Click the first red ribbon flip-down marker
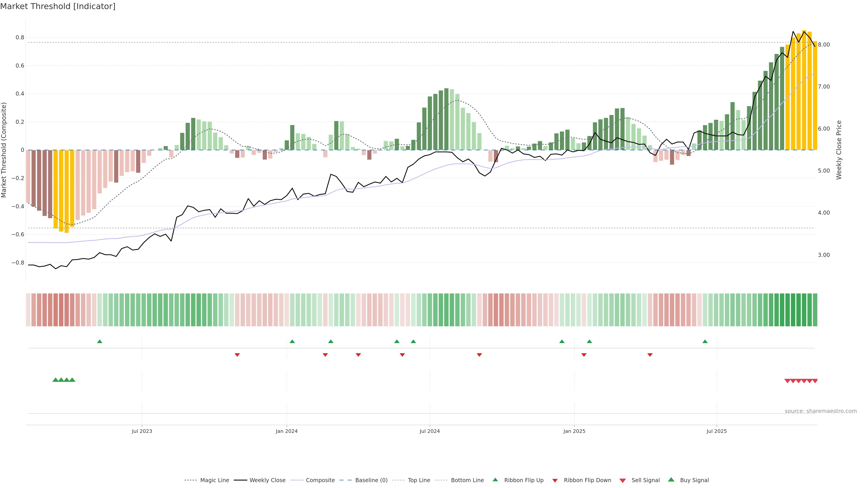The height and width of the screenshot is (488, 868). pyautogui.click(x=237, y=355)
